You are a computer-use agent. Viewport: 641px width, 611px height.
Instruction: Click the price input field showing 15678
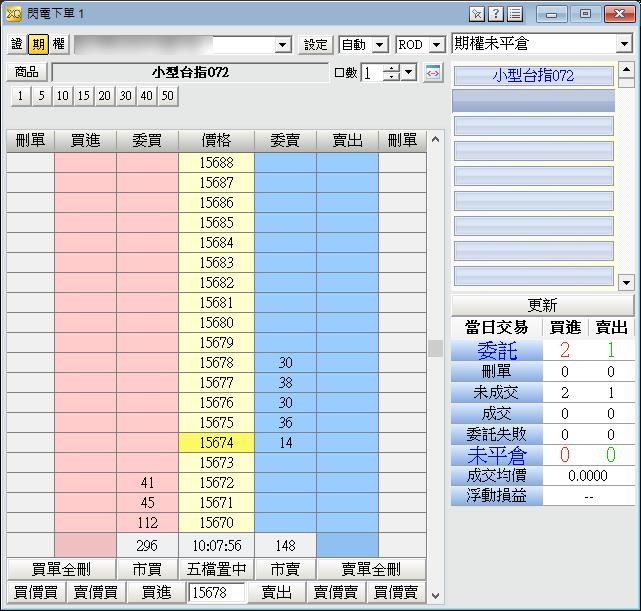[216, 593]
